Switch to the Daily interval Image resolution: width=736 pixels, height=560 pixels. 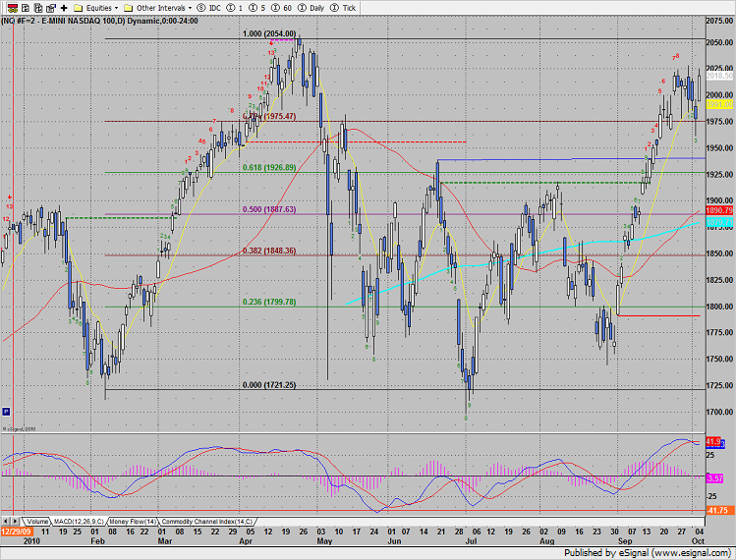click(x=311, y=8)
